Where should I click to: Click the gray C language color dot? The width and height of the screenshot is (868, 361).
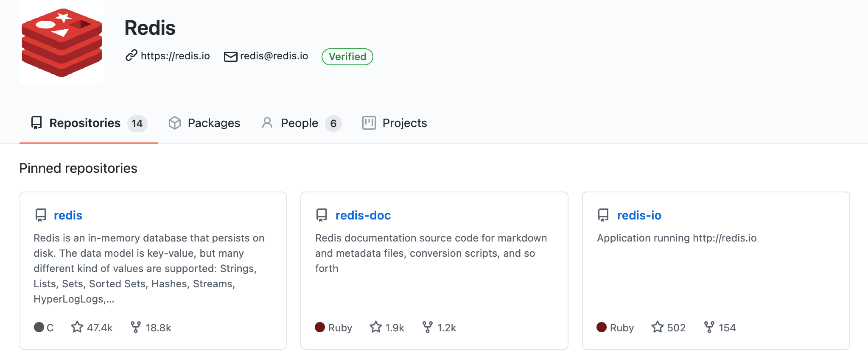coord(39,327)
